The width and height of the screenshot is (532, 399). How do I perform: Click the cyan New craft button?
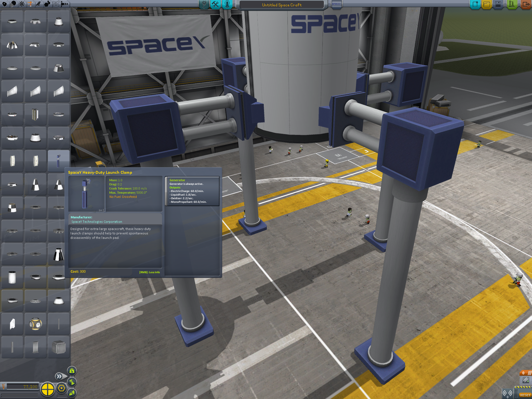(x=475, y=4)
